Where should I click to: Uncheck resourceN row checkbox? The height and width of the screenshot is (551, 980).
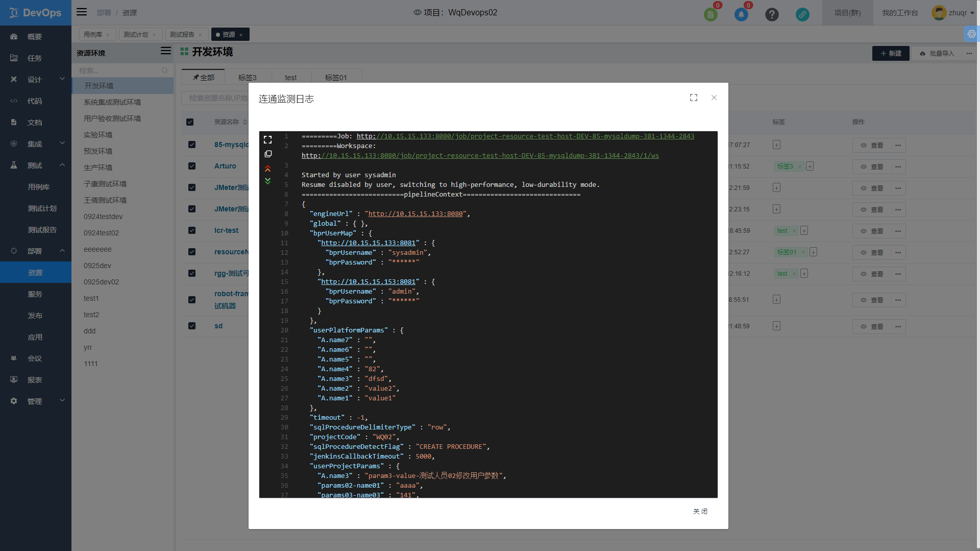click(192, 252)
